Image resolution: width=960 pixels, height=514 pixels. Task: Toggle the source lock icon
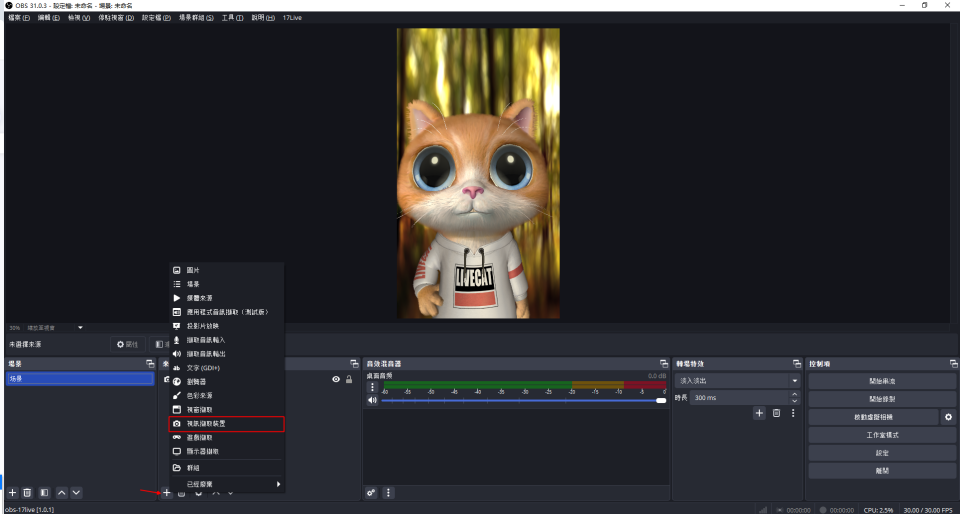(x=349, y=379)
